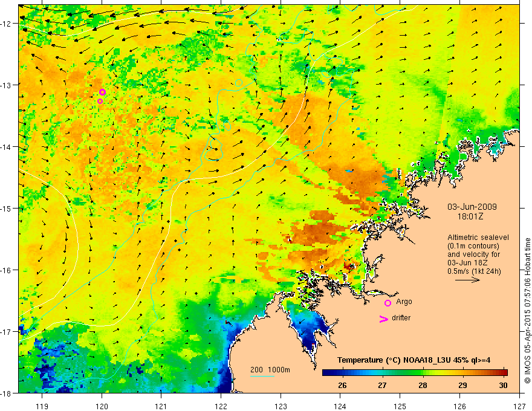Click the longitude 124 axis label
532x411 pixels.
tap(340, 406)
